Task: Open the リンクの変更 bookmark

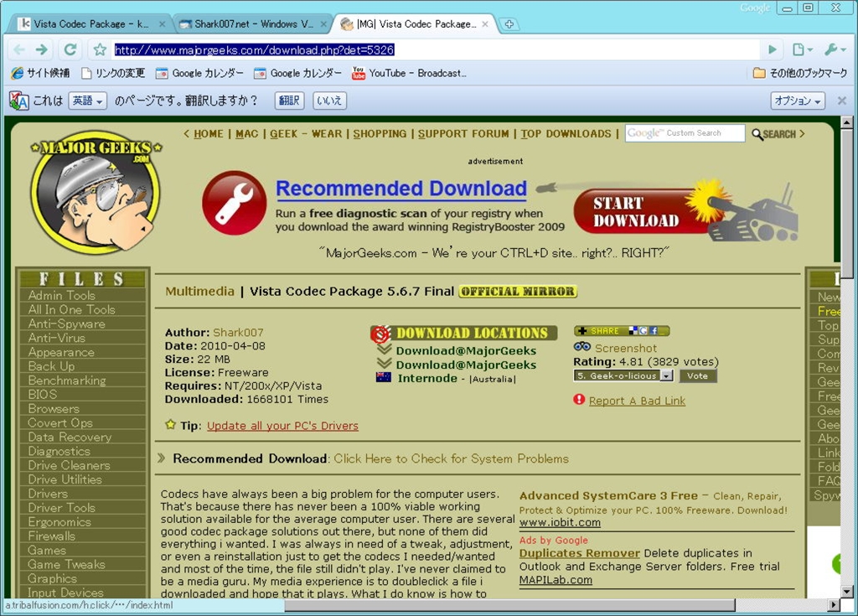Action: tap(113, 73)
